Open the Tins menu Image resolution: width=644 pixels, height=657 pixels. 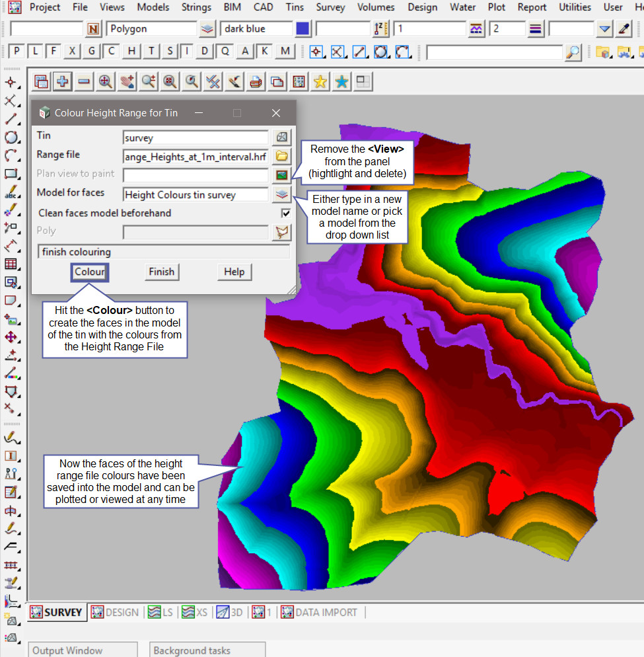[295, 7]
